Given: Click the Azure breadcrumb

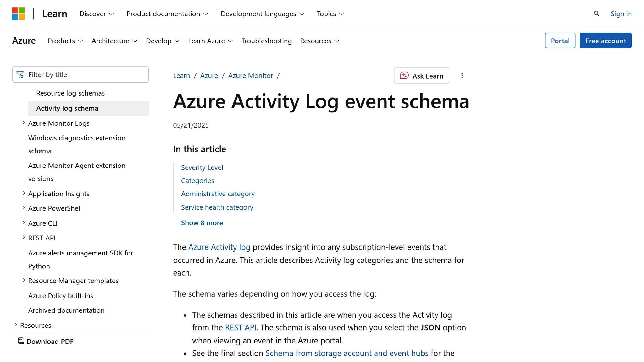Looking at the screenshot, I should [x=209, y=75].
